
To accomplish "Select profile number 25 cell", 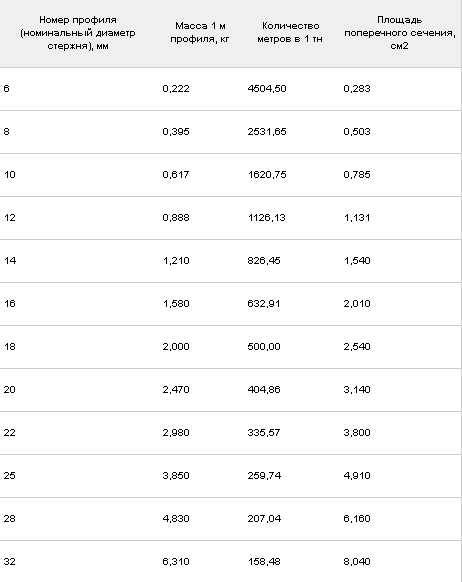I will click(10, 475).
